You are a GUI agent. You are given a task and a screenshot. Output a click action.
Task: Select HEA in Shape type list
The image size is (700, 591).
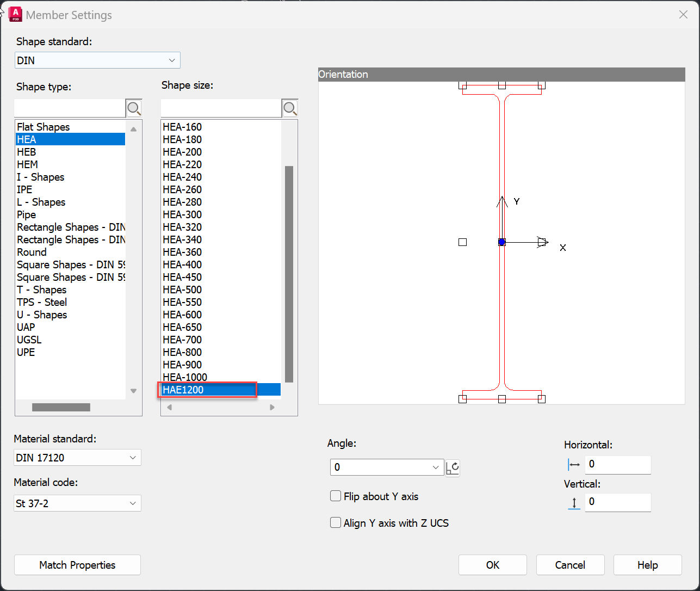click(70, 139)
